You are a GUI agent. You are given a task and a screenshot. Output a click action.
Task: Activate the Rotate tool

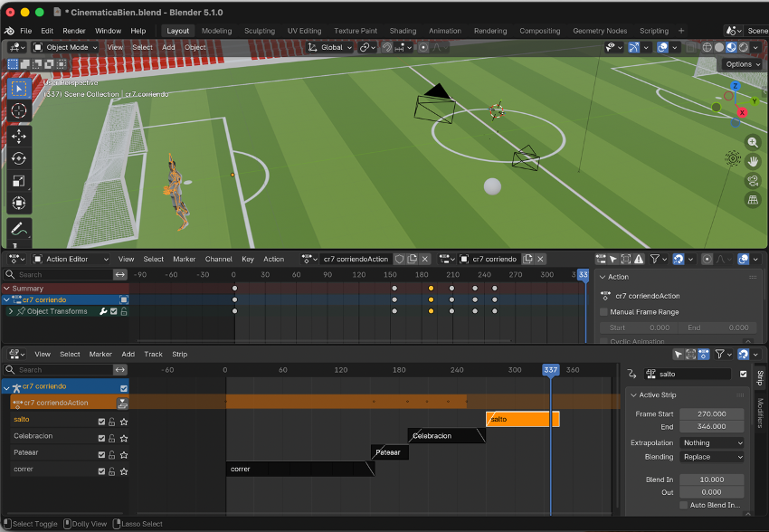19,158
